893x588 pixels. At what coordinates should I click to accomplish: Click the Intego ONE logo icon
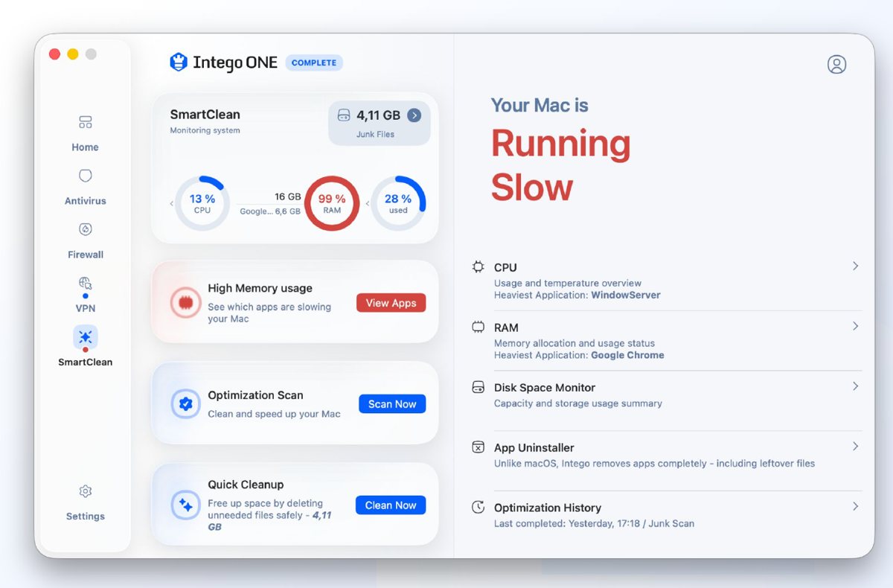(x=179, y=62)
